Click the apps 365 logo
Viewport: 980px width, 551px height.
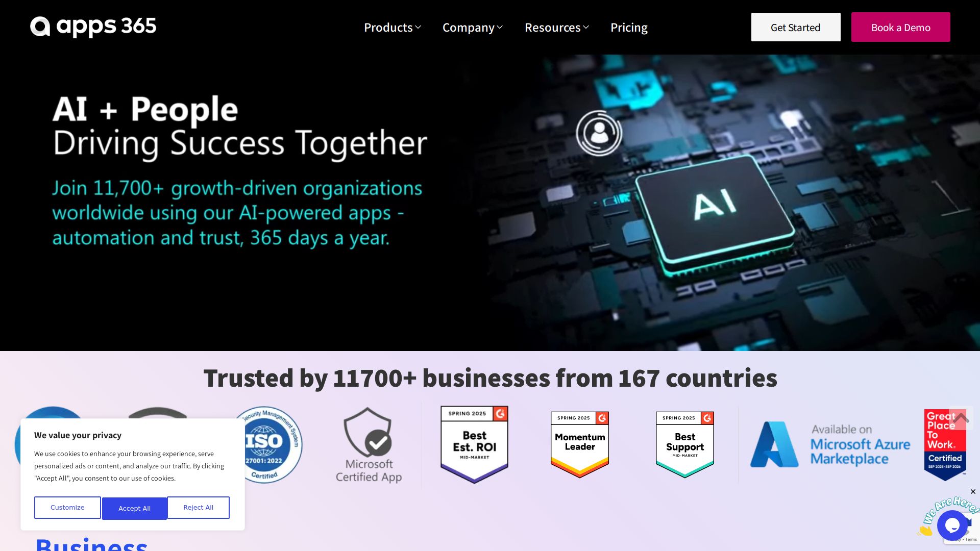[x=93, y=27]
